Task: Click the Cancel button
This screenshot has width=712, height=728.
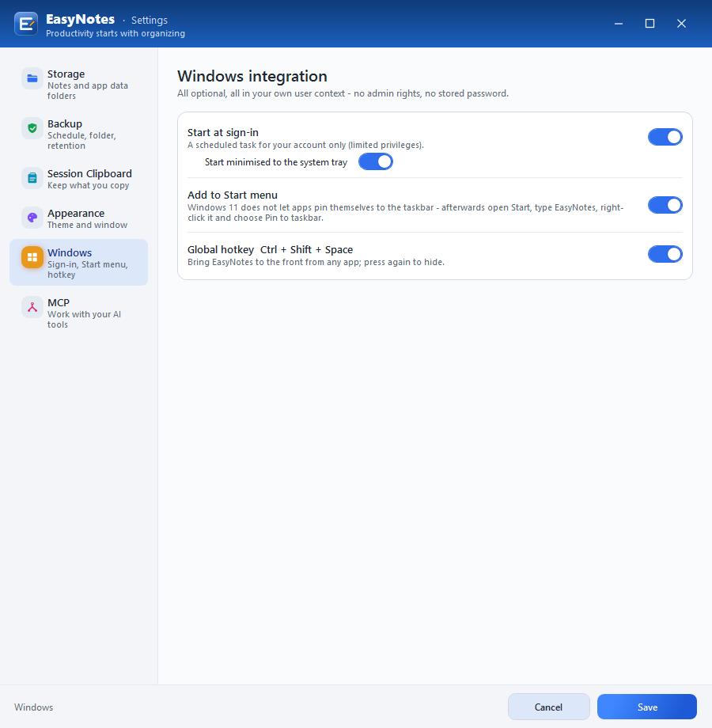Action: coord(548,707)
